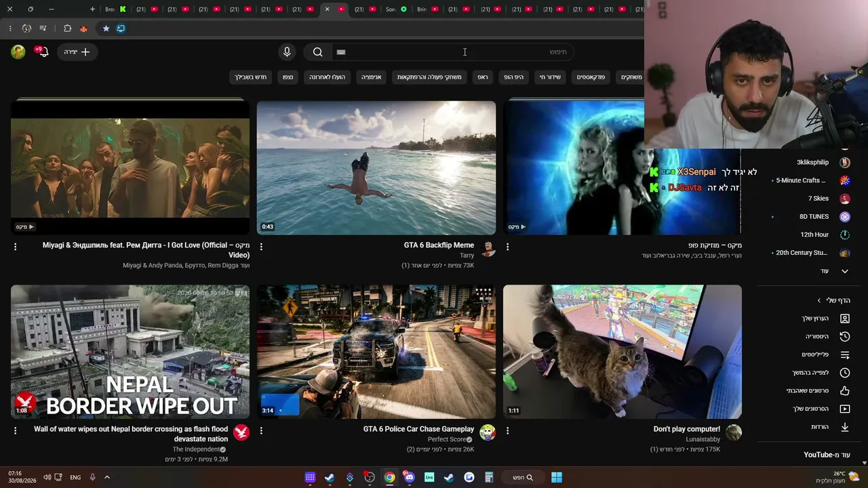Select the חדש בשבילך filter chip
Image resolution: width=868 pixels, height=488 pixels.
tap(251, 77)
